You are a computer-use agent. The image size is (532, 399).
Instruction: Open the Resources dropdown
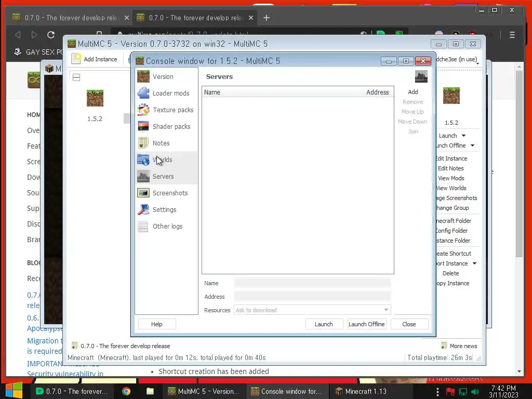tap(312, 310)
